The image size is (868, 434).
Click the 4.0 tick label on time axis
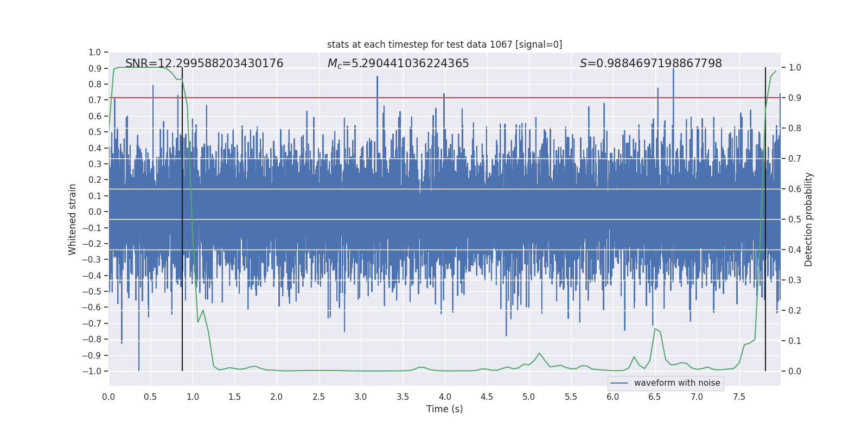click(x=445, y=397)
